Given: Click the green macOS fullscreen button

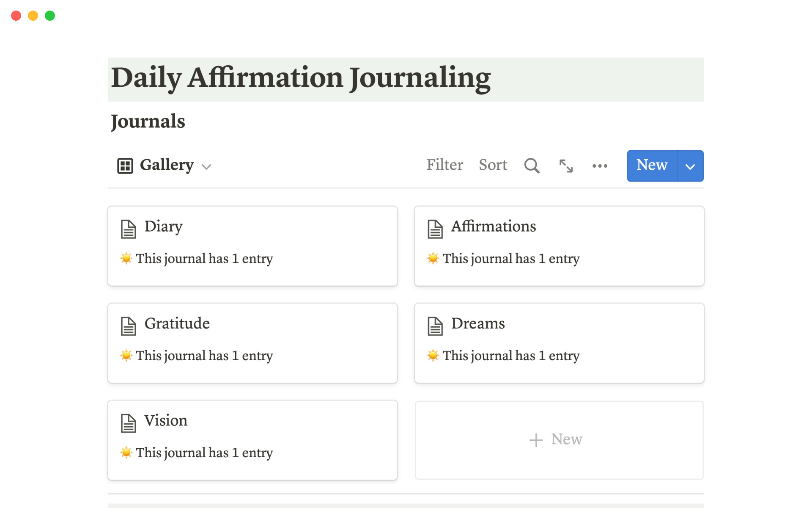Looking at the screenshot, I should tap(50, 16).
